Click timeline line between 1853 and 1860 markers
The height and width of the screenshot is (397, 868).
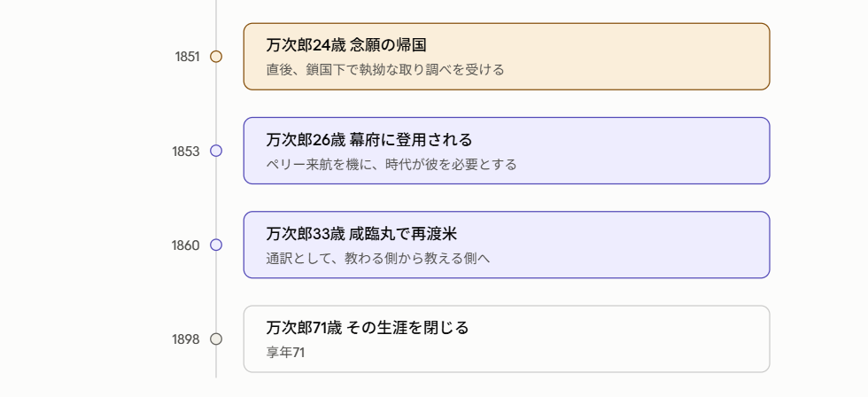tap(216, 198)
